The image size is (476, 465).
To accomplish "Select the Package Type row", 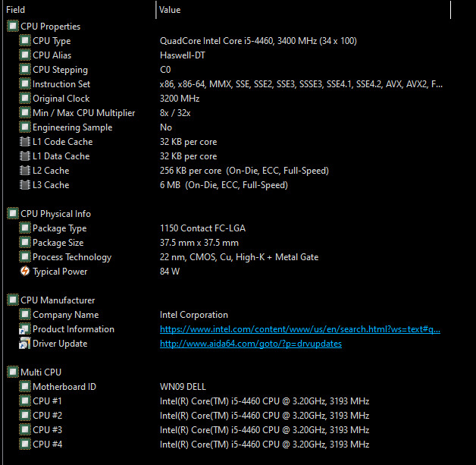I will (x=59, y=228).
